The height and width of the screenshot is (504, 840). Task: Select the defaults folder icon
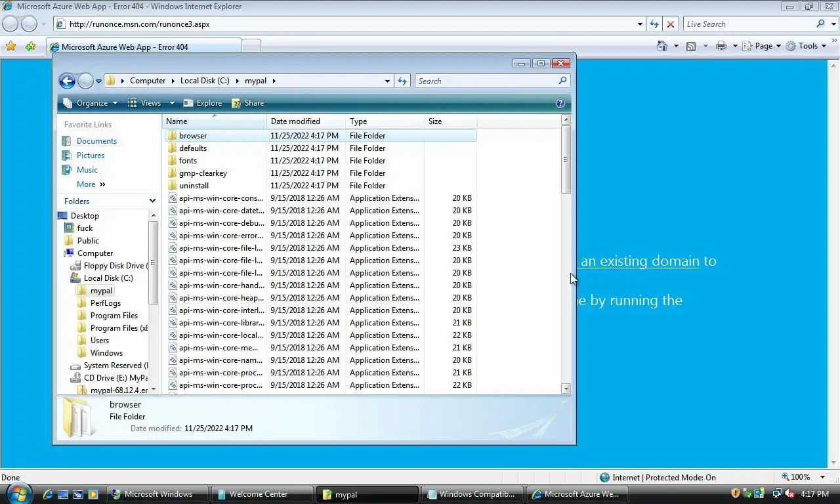tap(172, 148)
